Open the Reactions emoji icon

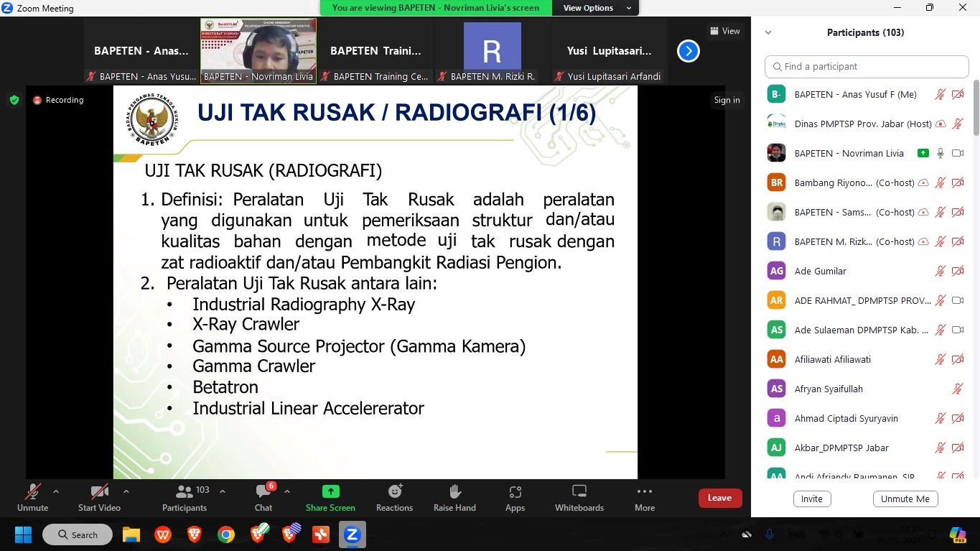pos(395,491)
